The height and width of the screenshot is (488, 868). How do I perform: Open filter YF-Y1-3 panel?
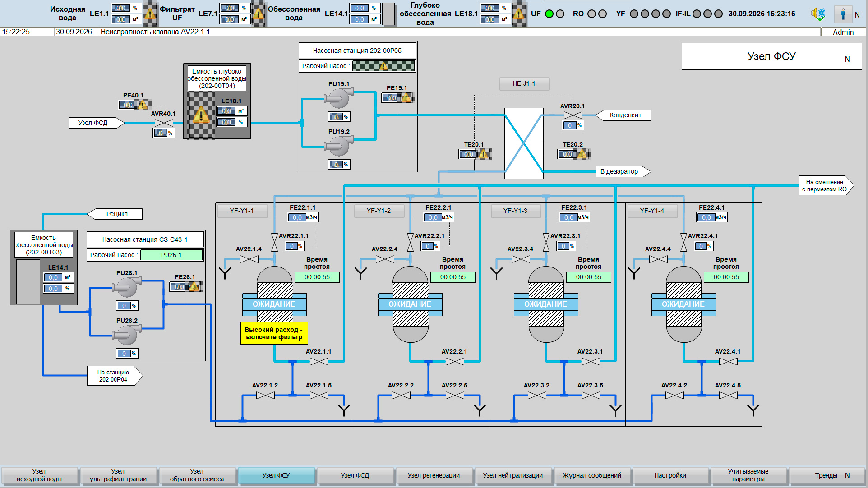[515, 211]
